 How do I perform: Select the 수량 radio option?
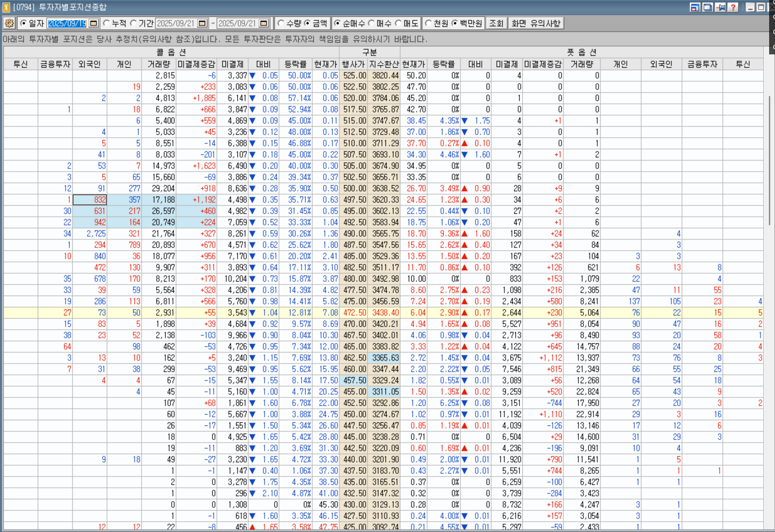[281, 23]
